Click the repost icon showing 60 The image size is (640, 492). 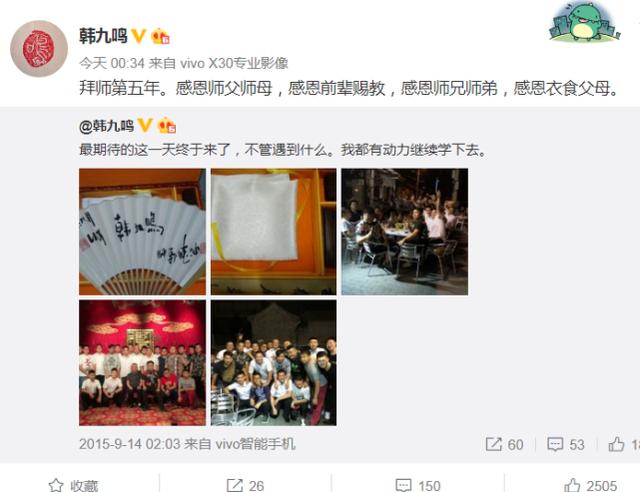[x=493, y=444]
